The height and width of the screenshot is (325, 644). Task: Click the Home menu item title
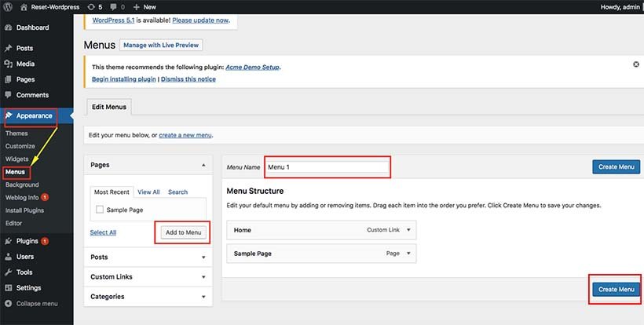(243, 230)
